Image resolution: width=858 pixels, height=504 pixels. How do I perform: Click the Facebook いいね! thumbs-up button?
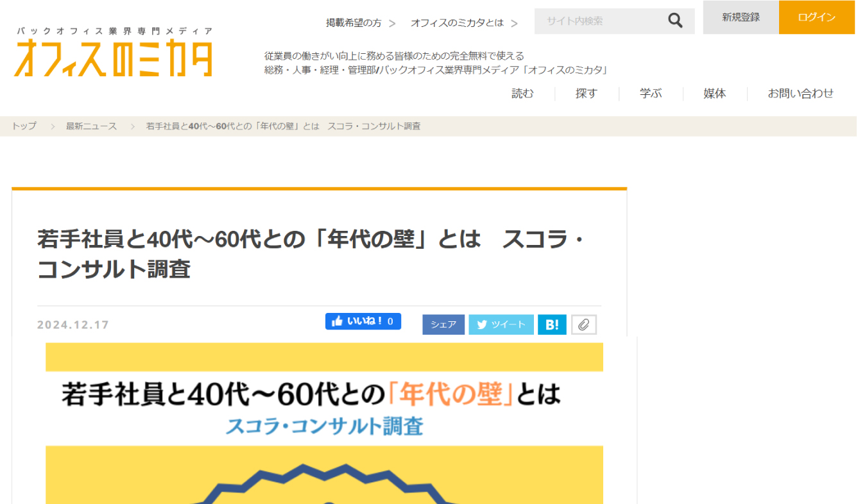click(x=363, y=321)
